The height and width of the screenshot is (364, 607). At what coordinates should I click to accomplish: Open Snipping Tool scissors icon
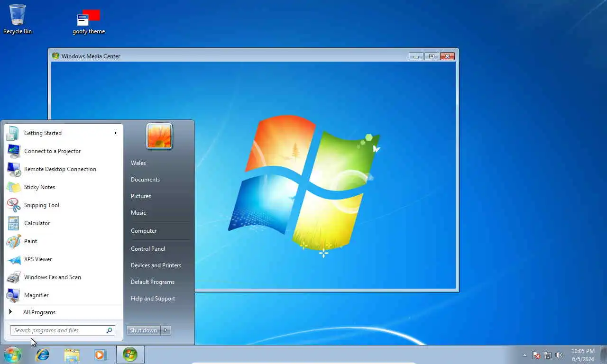tap(13, 205)
